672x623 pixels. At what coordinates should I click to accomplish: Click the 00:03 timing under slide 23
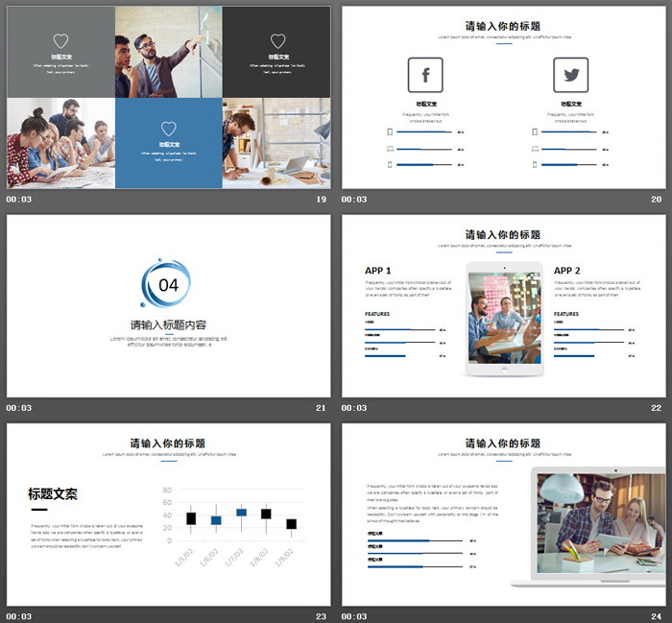[x=19, y=616]
